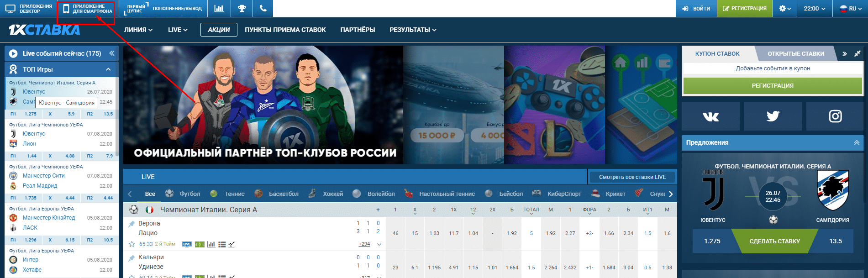Click the official partner promo banner
Viewport: 868px width, 278px height.
point(263,105)
